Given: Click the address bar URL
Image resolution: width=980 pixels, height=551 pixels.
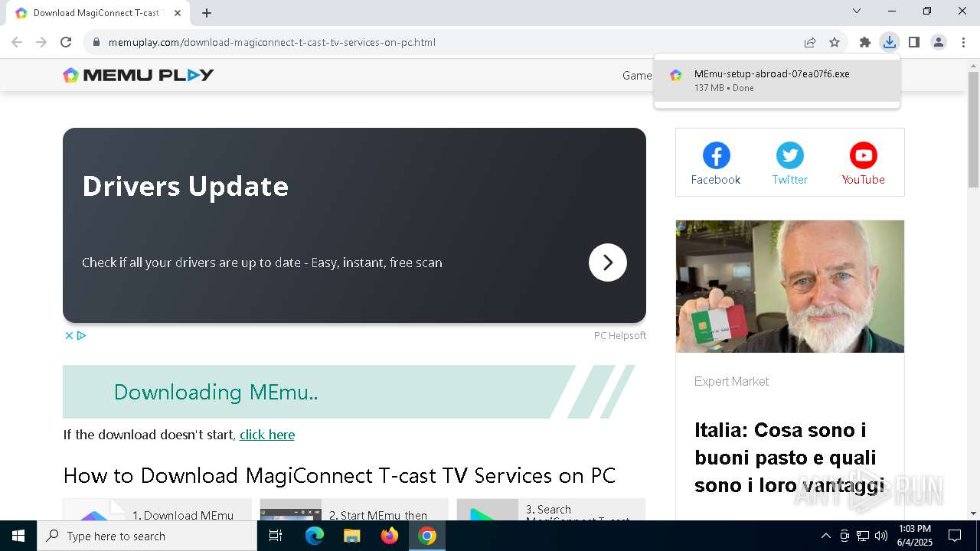Looking at the screenshot, I should click(272, 42).
